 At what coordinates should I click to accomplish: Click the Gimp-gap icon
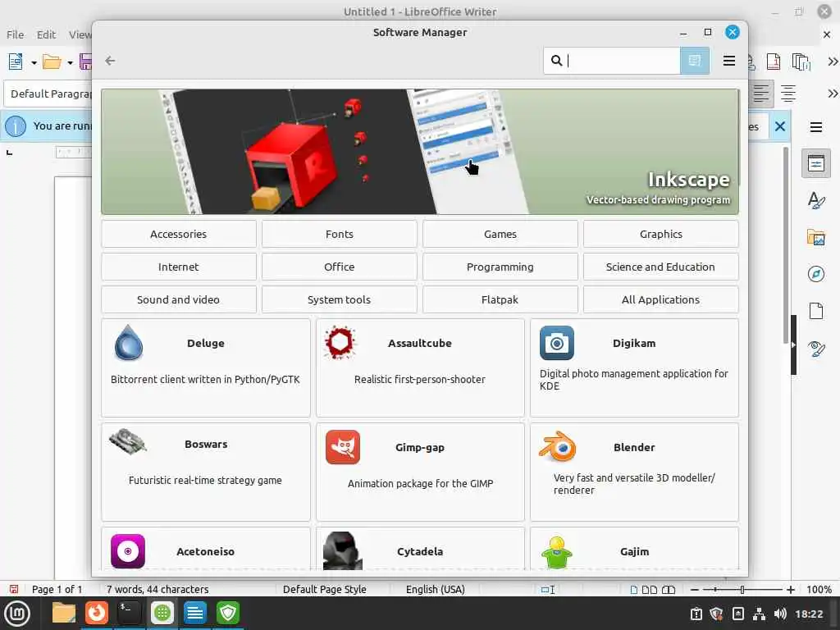(x=343, y=447)
